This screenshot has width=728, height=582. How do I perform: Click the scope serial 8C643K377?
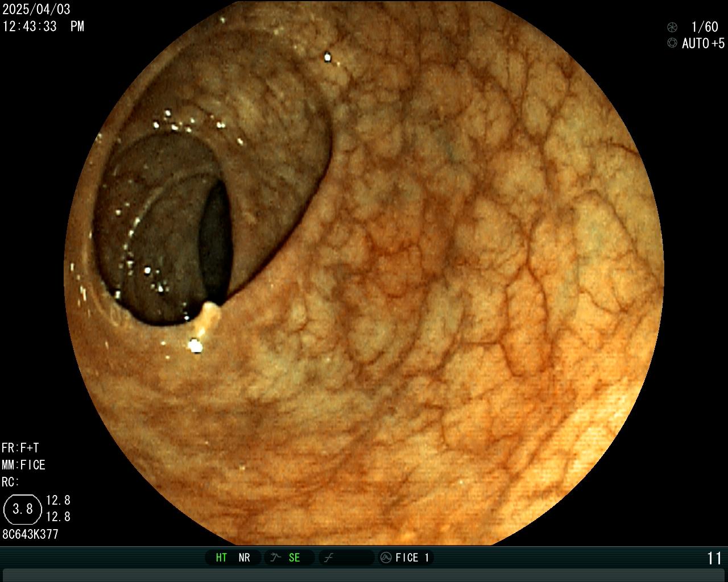pyautogui.click(x=31, y=534)
